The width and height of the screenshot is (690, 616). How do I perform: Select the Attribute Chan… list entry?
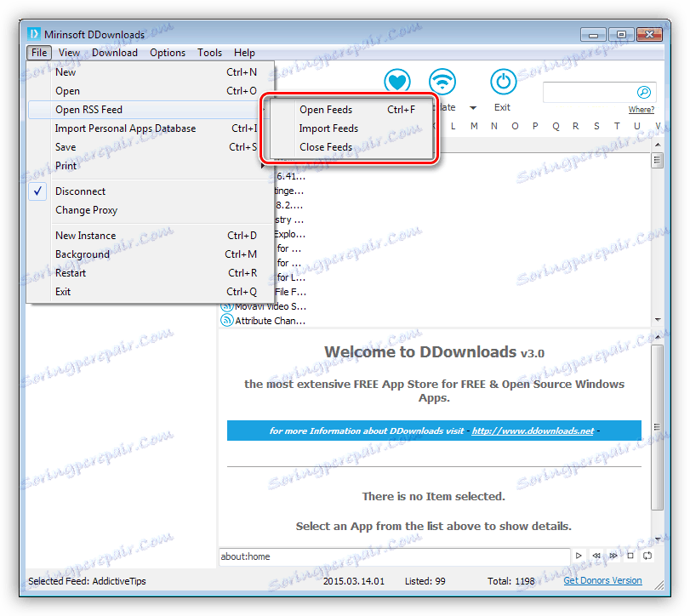pyautogui.click(x=263, y=321)
